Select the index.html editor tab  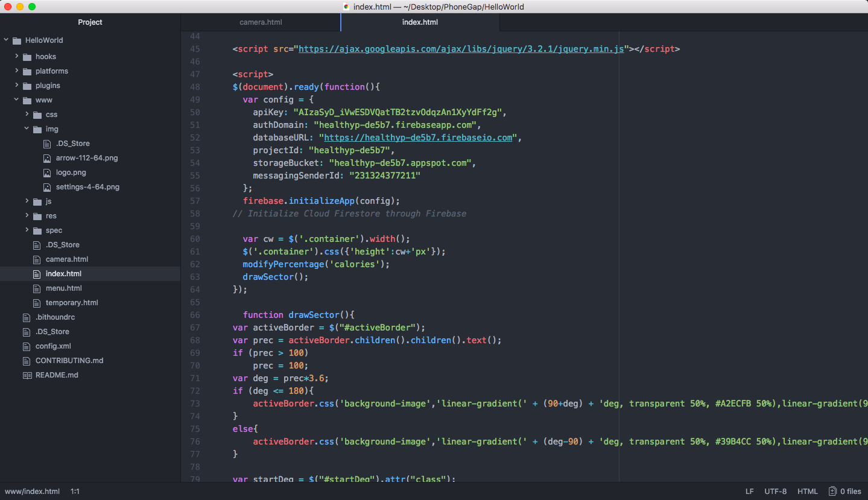click(x=420, y=22)
